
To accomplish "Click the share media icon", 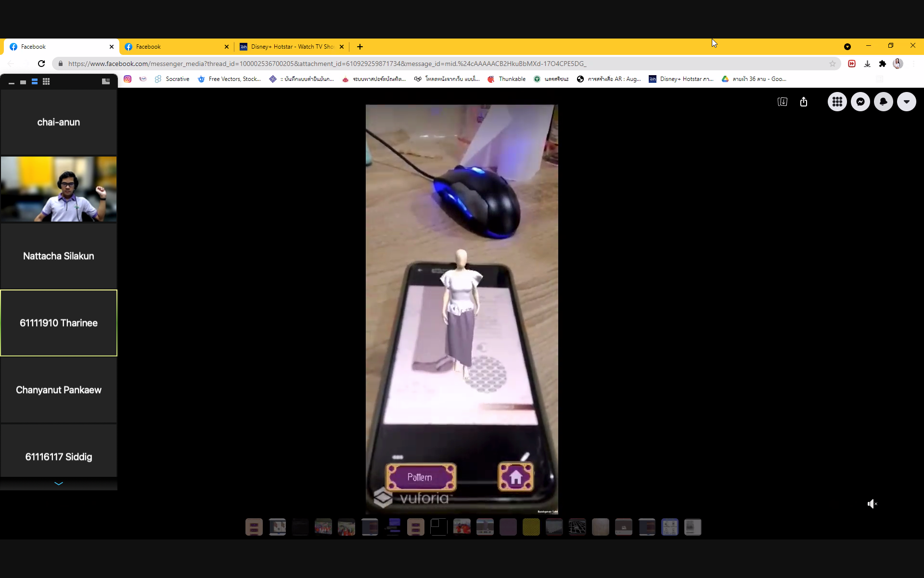I will tap(803, 102).
